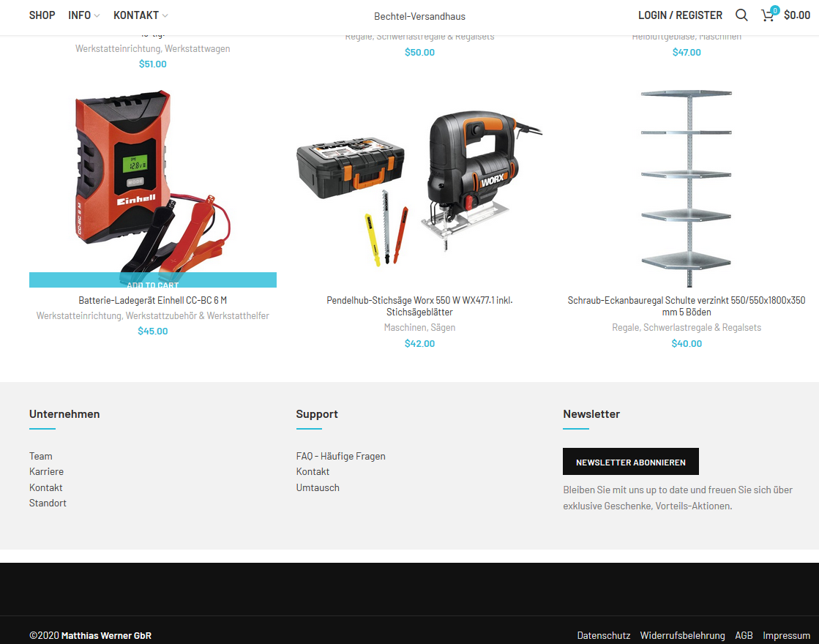819x644 pixels.
Task: Open AGB link
Action: point(744,636)
